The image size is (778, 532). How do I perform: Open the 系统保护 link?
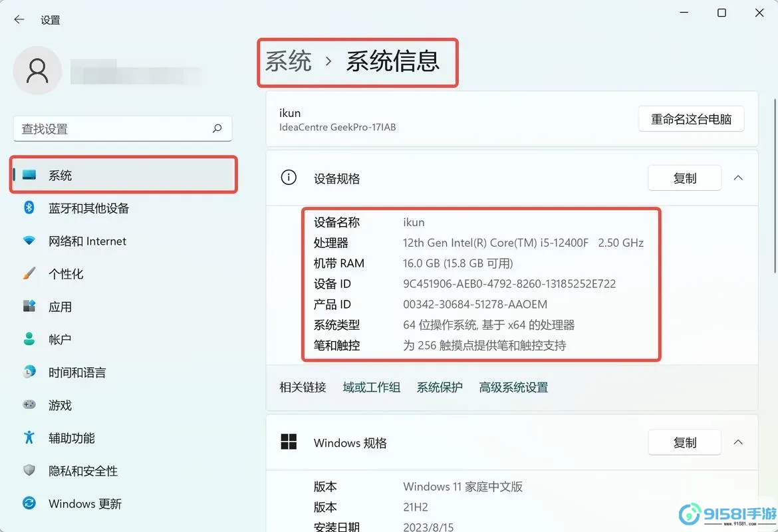pos(439,387)
